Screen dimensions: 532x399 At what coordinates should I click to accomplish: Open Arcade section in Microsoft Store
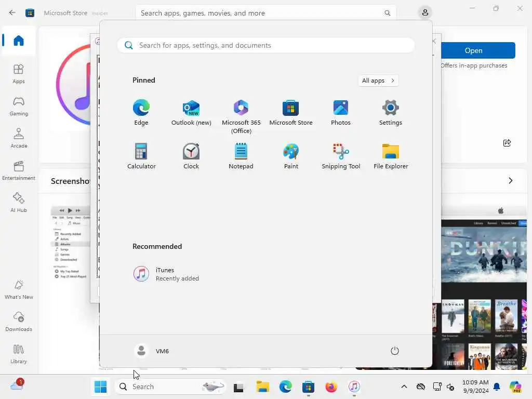pyautogui.click(x=19, y=138)
